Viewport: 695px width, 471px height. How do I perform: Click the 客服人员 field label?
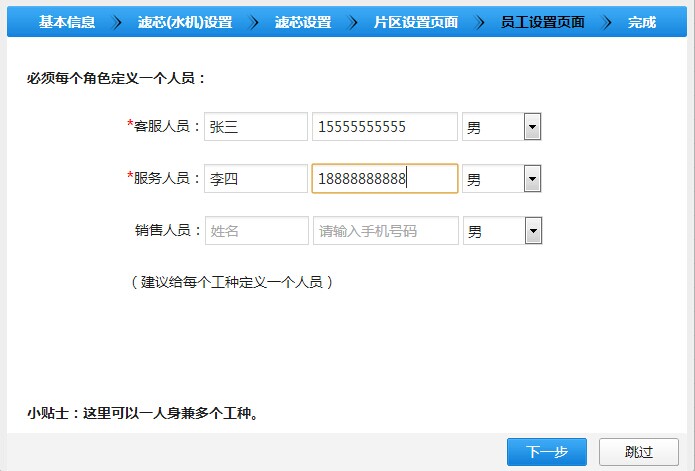(x=167, y=127)
